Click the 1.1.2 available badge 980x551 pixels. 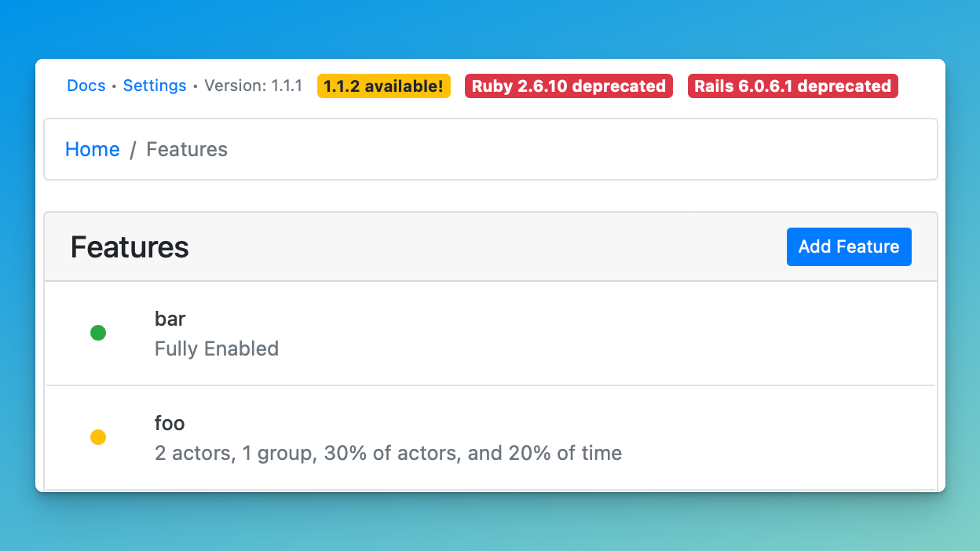pos(384,86)
